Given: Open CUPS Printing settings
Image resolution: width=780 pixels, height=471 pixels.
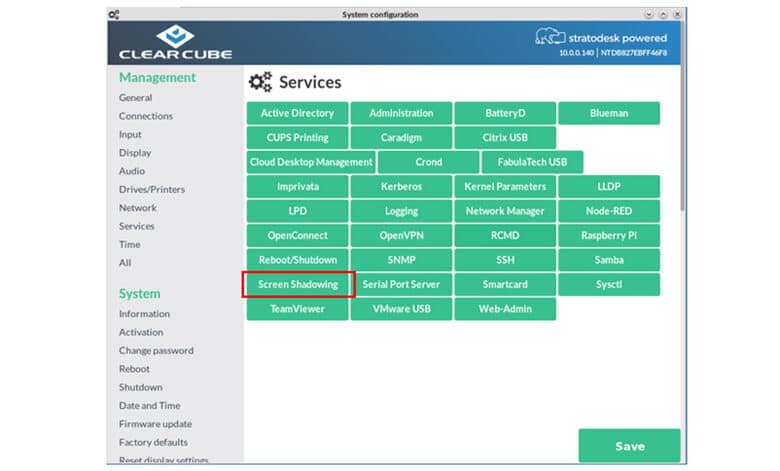Looking at the screenshot, I should [x=297, y=137].
